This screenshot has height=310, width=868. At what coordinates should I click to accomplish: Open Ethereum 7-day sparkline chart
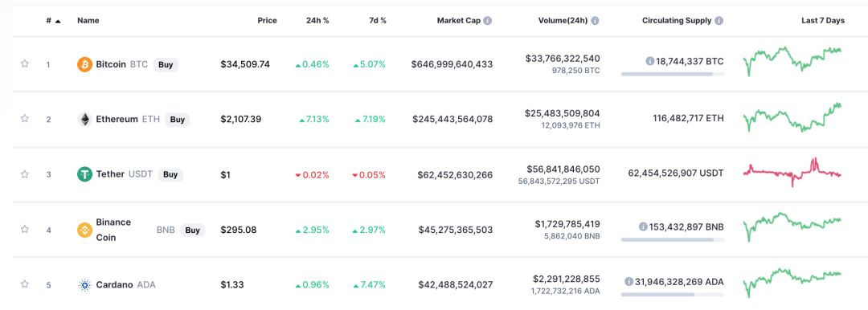point(792,117)
